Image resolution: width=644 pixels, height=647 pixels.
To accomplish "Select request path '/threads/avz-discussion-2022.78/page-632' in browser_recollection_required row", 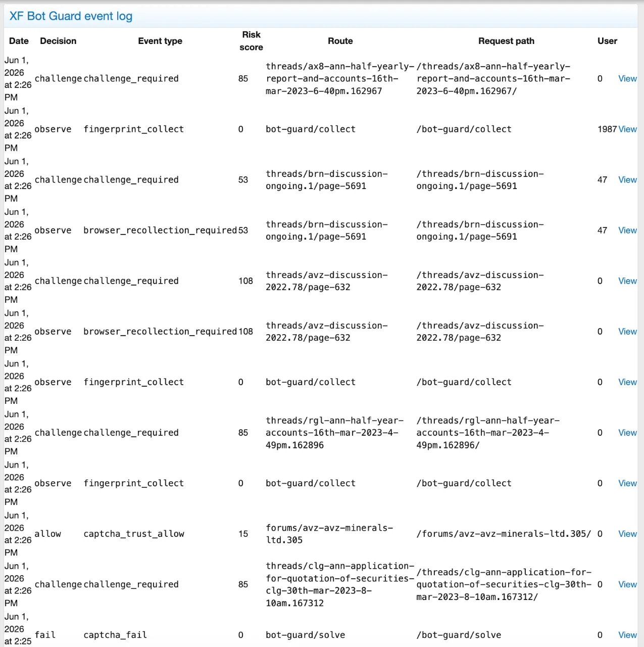I will click(x=480, y=331).
